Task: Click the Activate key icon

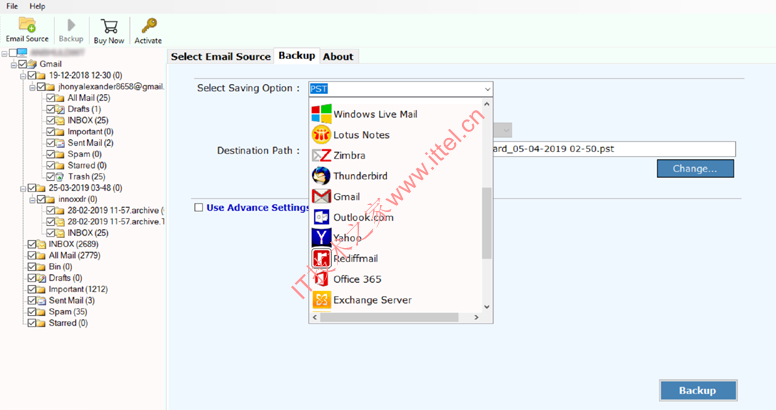Action: pos(148,26)
